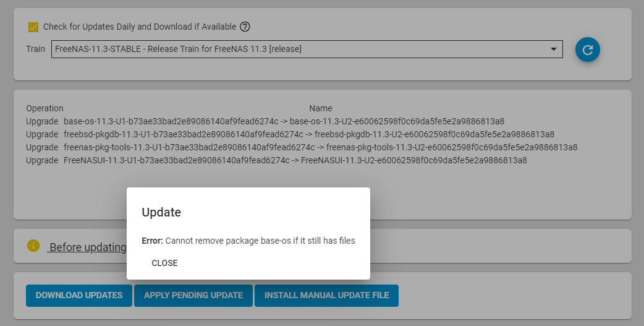Click the circular refresh updates icon

(x=587, y=49)
